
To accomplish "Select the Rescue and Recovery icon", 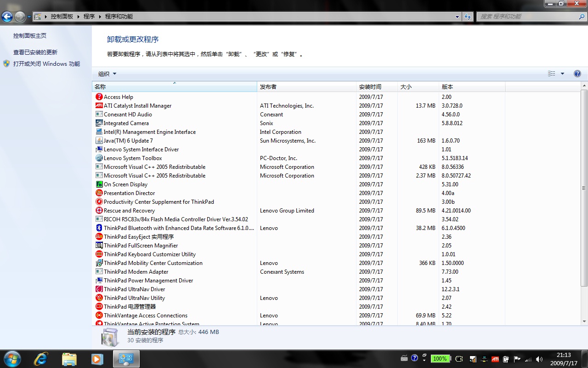I will click(99, 211).
